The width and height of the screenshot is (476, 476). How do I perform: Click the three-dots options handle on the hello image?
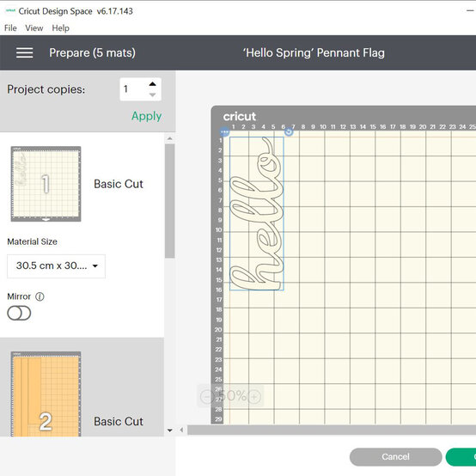pyautogui.click(x=224, y=132)
